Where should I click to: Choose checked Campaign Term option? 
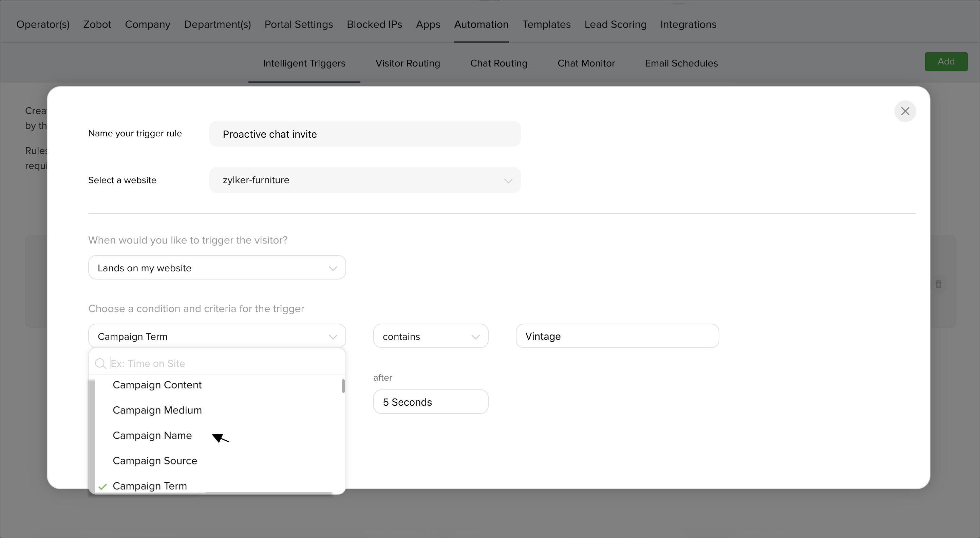(x=218, y=486)
